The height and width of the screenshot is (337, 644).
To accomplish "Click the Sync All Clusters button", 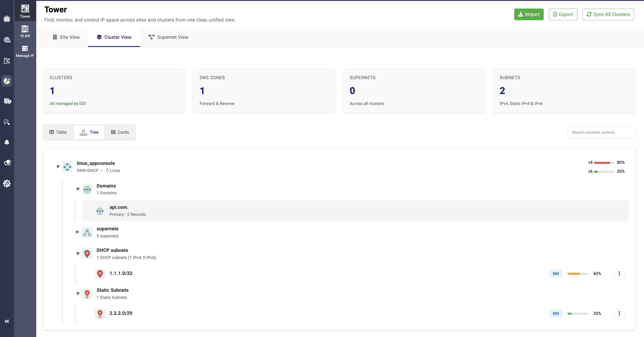I will (x=608, y=14).
